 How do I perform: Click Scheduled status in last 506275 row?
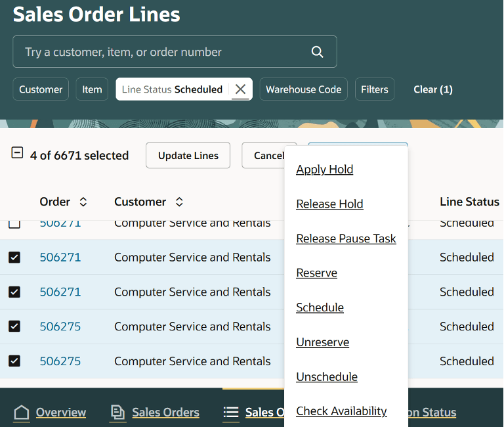pos(467,361)
